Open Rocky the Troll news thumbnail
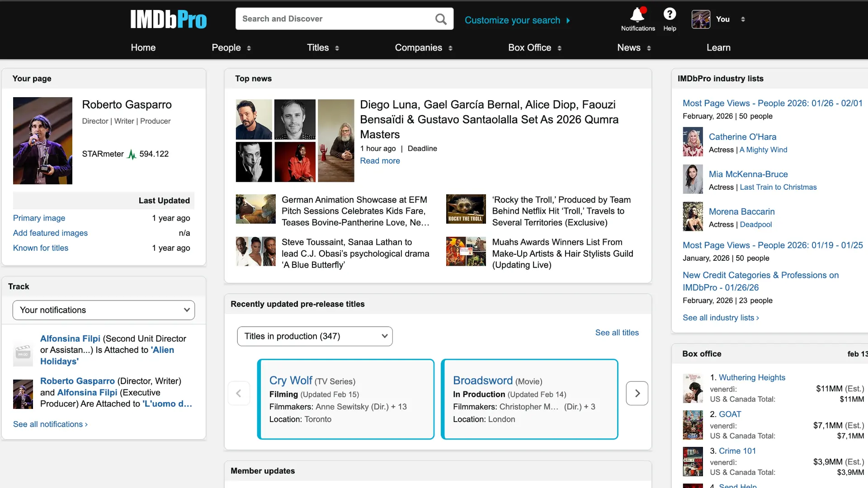 click(x=466, y=209)
